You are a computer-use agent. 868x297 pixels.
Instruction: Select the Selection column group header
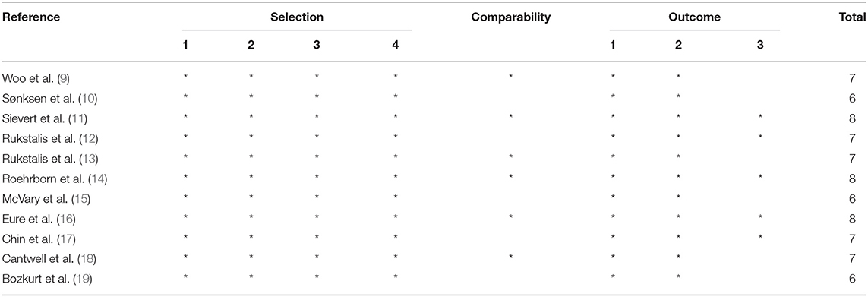297,17
